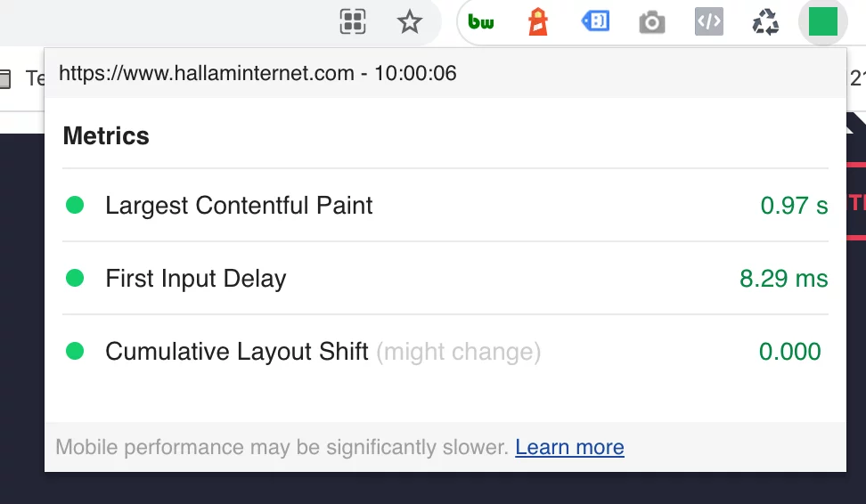Click the Cumulative Layout Shift label
866x504 pixels.
tap(237, 352)
